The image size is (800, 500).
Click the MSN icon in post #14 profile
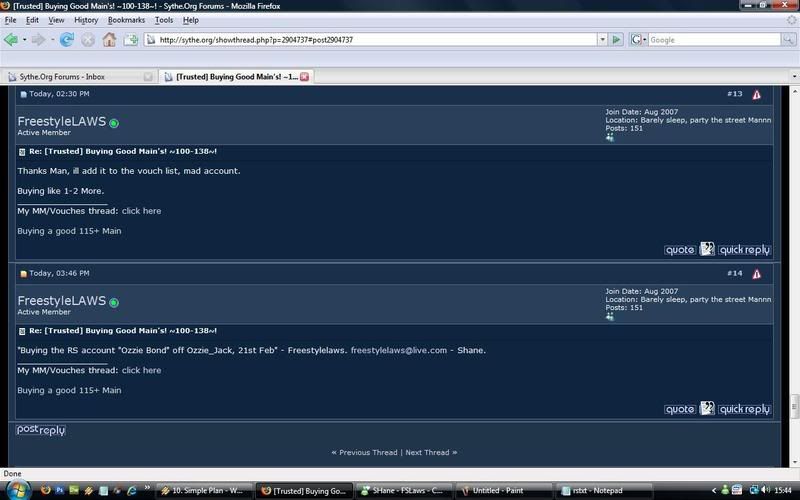click(610, 317)
